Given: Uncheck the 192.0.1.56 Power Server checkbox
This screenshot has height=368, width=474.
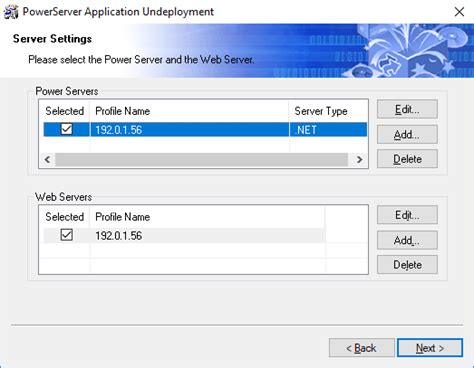Looking at the screenshot, I should 67,129.
